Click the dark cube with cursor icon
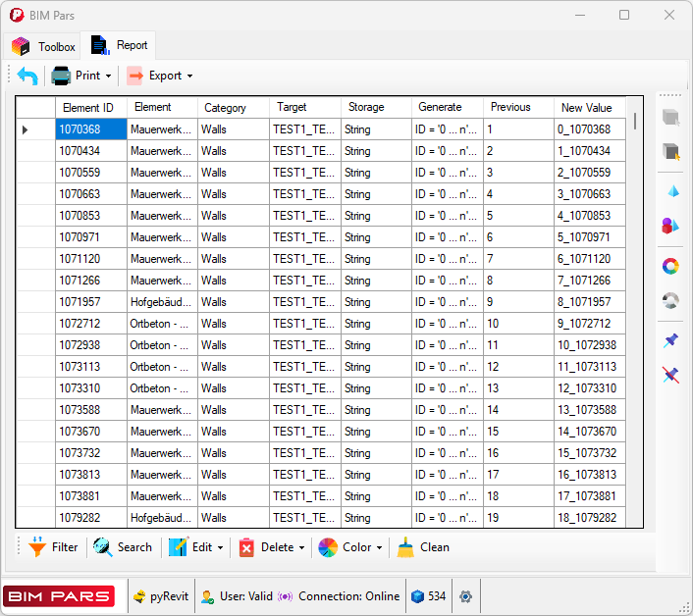 click(x=671, y=151)
